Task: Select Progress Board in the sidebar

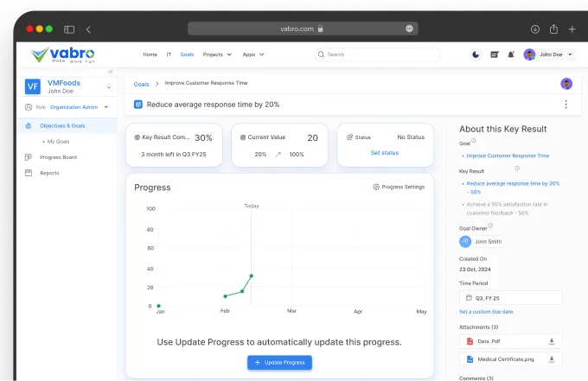Action: click(x=58, y=157)
